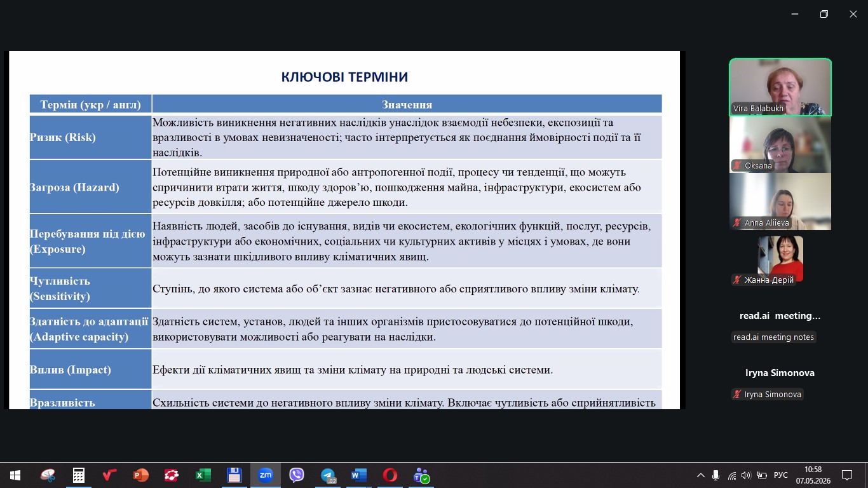868x488 pixels.
Task: Click the 'Ризик (Risk)' term cell
Action: tap(91, 137)
